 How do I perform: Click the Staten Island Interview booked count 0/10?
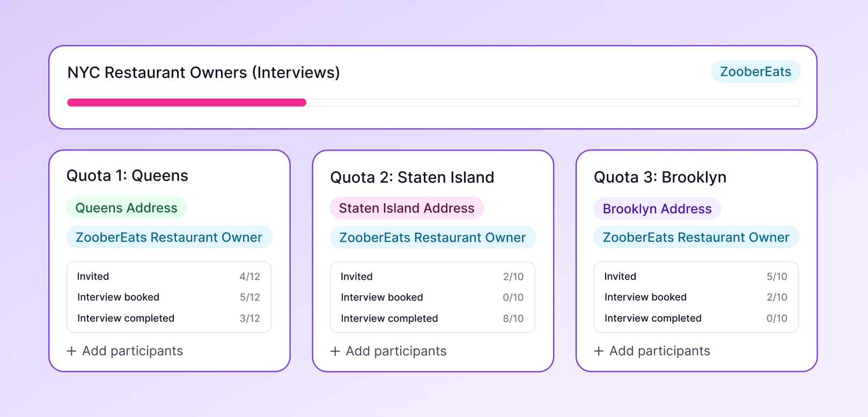click(x=513, y=297)
